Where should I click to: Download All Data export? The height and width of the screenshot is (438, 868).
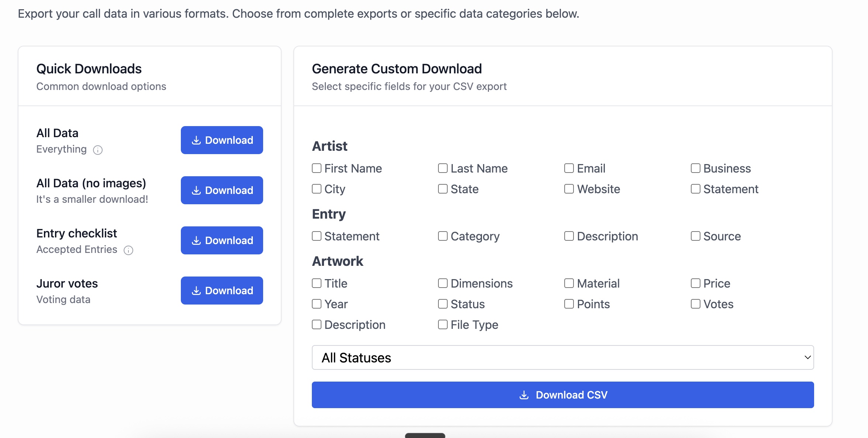pyautogui.click(x=222, y=140)
